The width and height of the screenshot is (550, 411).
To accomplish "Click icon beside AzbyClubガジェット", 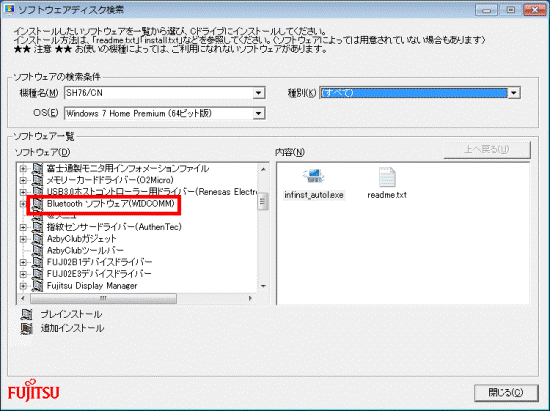I will click(37, 239).
